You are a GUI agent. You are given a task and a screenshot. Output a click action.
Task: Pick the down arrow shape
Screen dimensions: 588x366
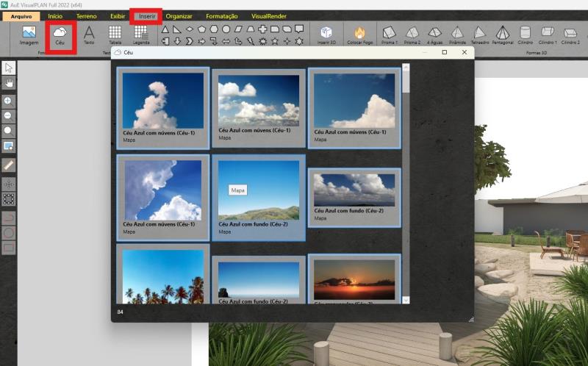click(177, 41)
